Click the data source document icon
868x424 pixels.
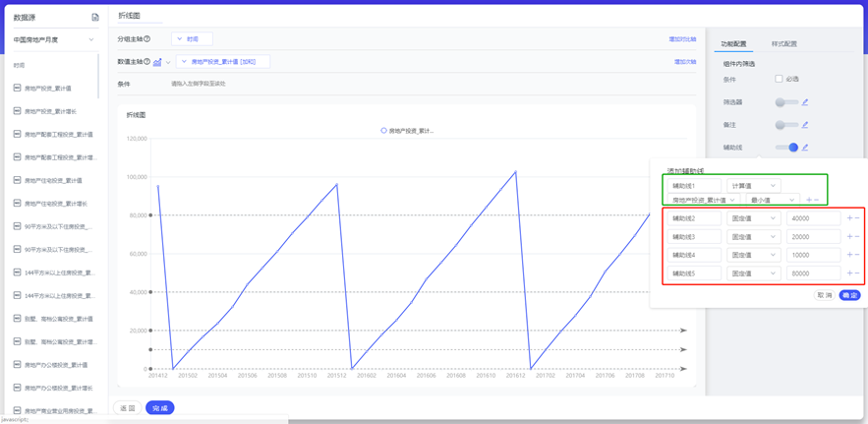[95, 18]
